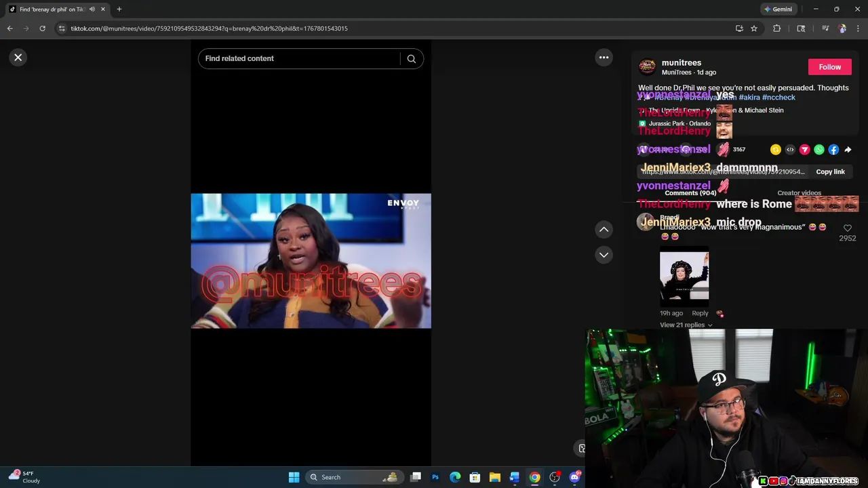
Task: Open the three-dot video options menu
Action: tap(604, 58)
